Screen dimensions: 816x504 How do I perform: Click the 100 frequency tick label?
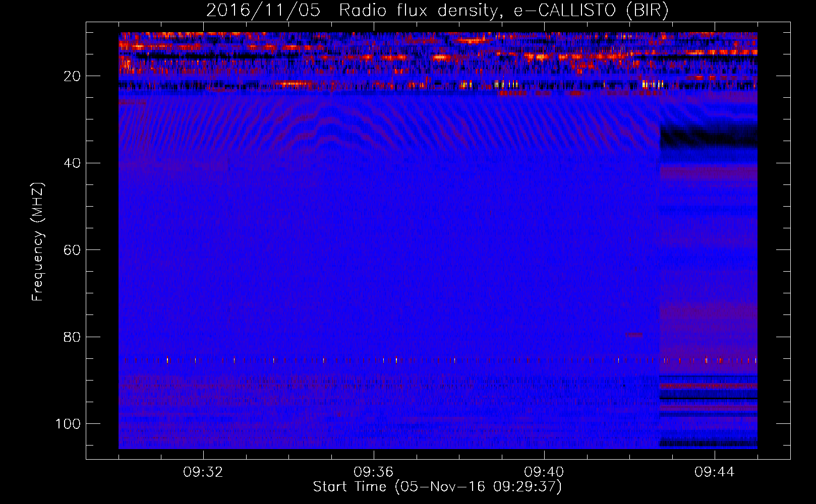pos(69,424)
